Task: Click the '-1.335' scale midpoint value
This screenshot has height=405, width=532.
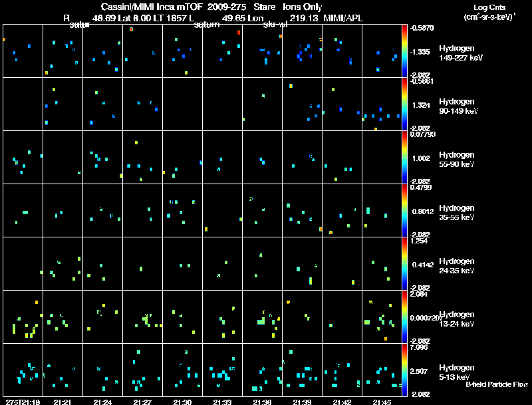Action: pyautogui.click(x=420, y=52)
